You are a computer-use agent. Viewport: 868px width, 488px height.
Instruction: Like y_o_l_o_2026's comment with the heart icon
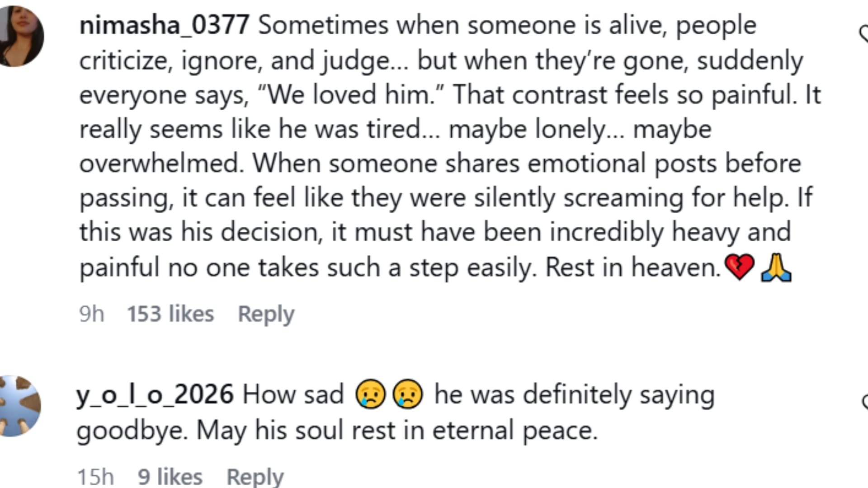(x=864, y=401)
